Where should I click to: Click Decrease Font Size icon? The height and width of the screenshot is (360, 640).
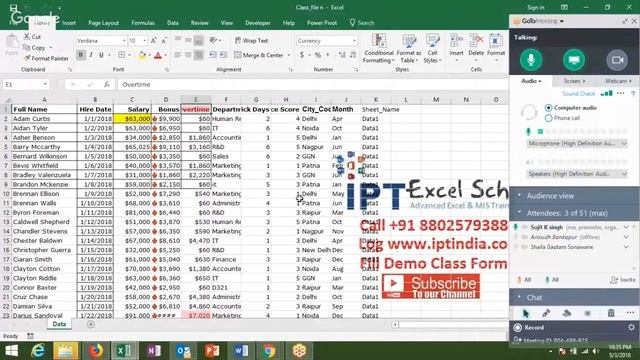tap(164, 41)
